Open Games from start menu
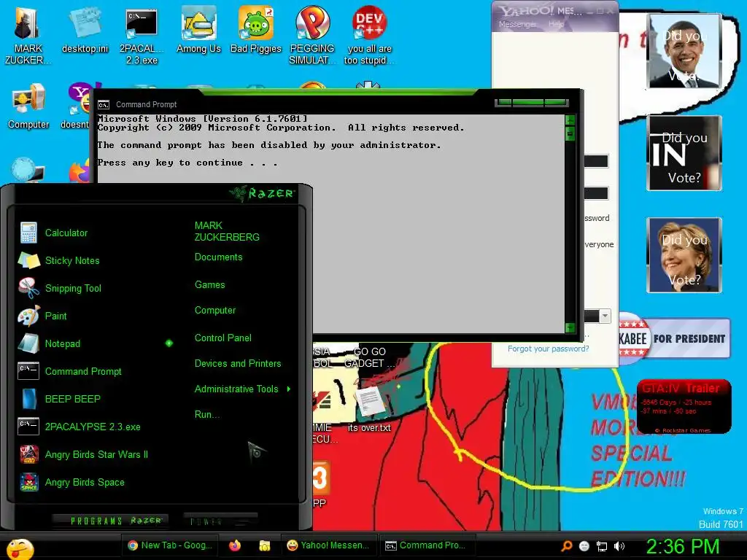 click(209, 285)
